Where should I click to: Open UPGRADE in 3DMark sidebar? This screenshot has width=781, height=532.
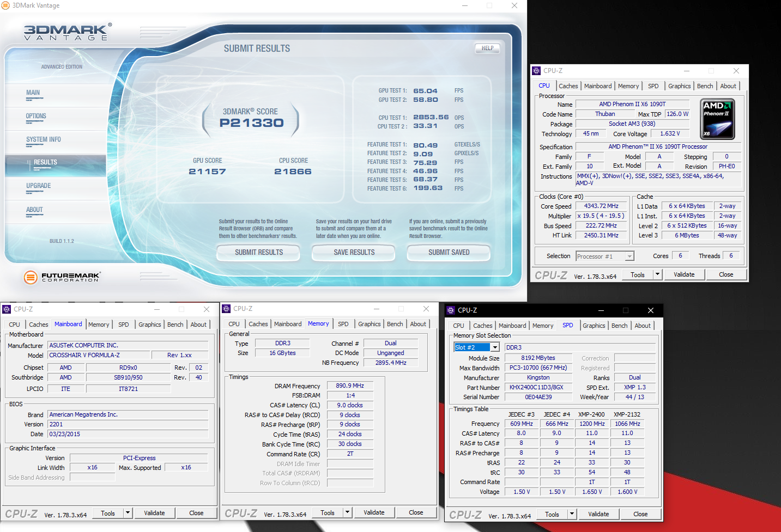(x=38, y=186)
